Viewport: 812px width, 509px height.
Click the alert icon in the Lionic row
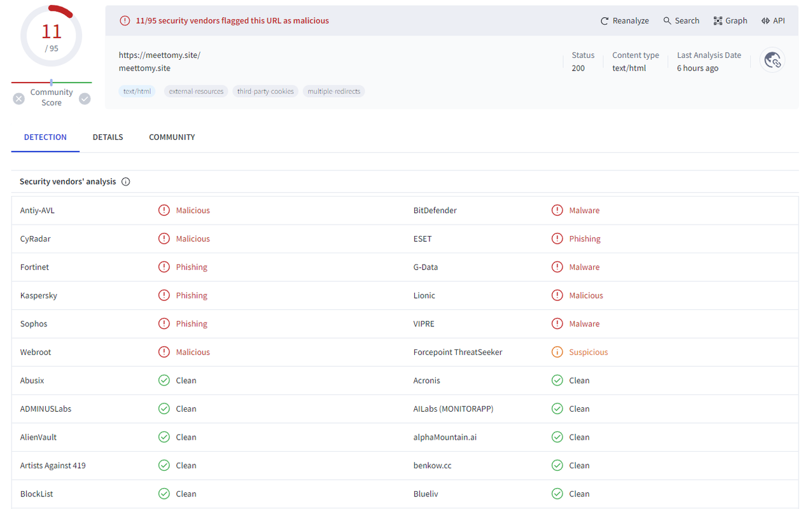point(557,295)
